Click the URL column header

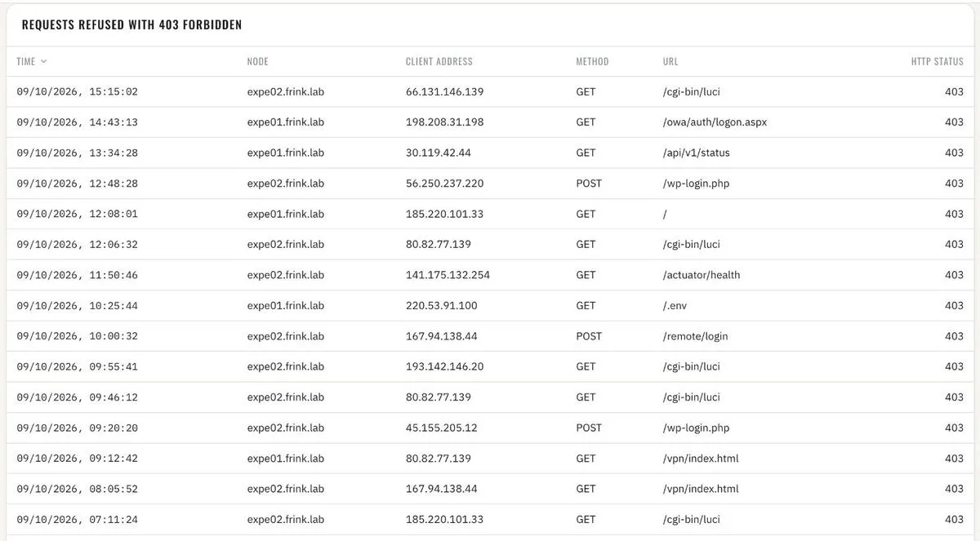click(670, 61)
